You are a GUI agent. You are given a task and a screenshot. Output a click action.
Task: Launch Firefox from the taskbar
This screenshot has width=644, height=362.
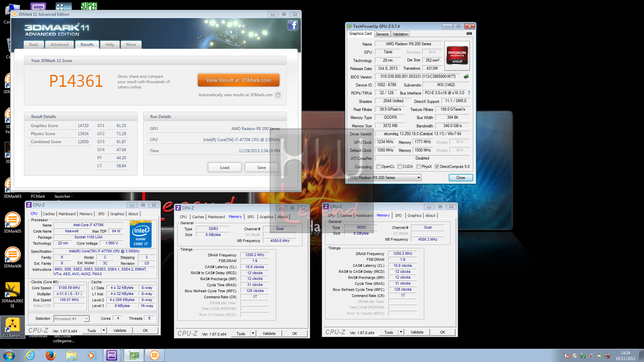51,355
